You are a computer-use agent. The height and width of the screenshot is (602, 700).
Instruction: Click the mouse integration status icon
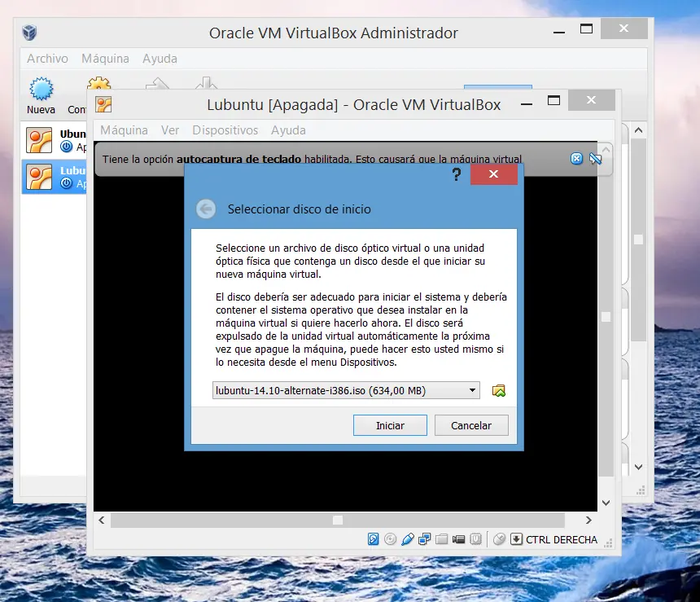[500, 538]
